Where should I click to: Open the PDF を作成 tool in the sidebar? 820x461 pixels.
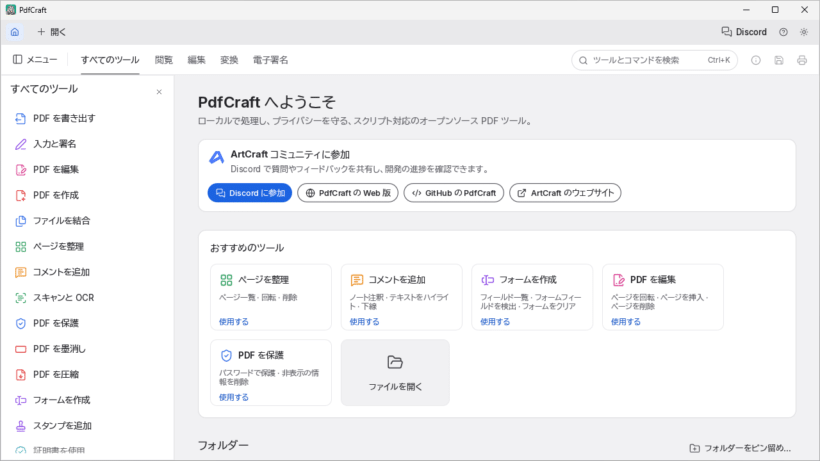(87, 195)
